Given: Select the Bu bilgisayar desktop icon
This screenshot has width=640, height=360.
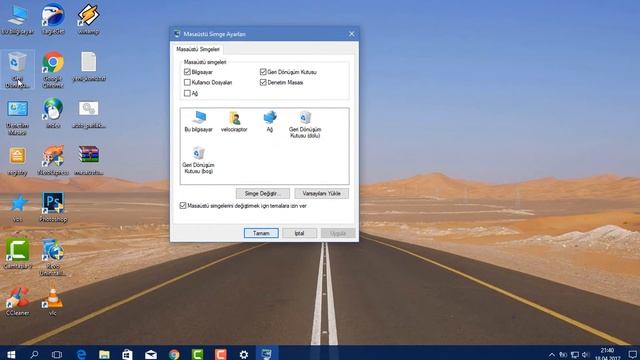Looking at the screenshot, I should [x=17, y=20].
